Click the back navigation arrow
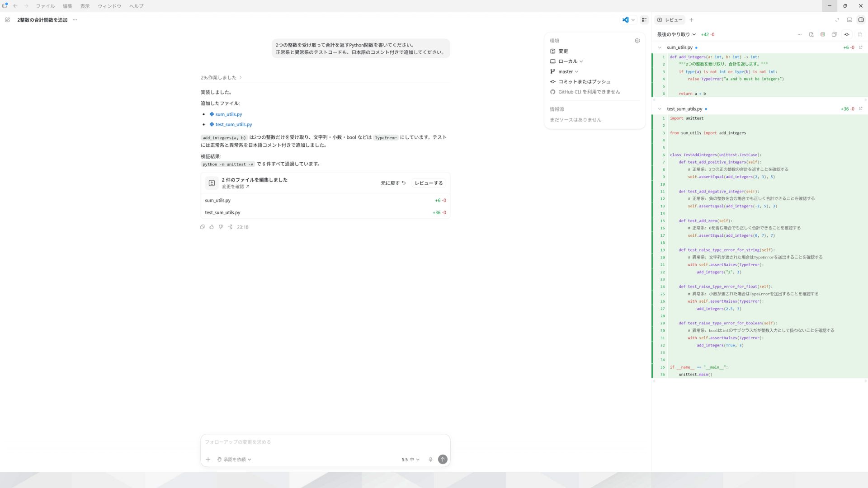This screenshot has height=488, width=868. (x=15, y=6)
